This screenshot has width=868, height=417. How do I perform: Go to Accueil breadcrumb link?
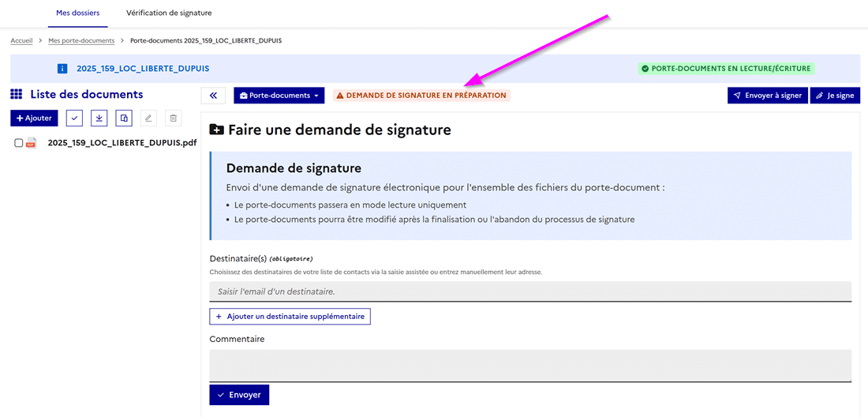pyautogui.click(x=21, y=40)
